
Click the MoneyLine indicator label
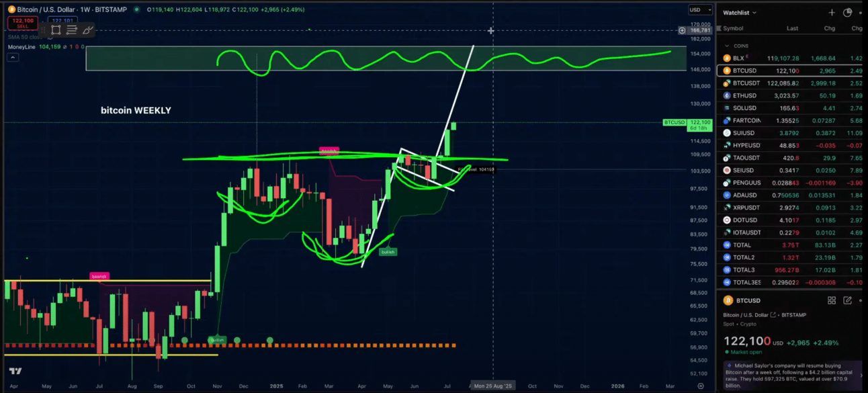pyautogui.click(x=23, y=47)
